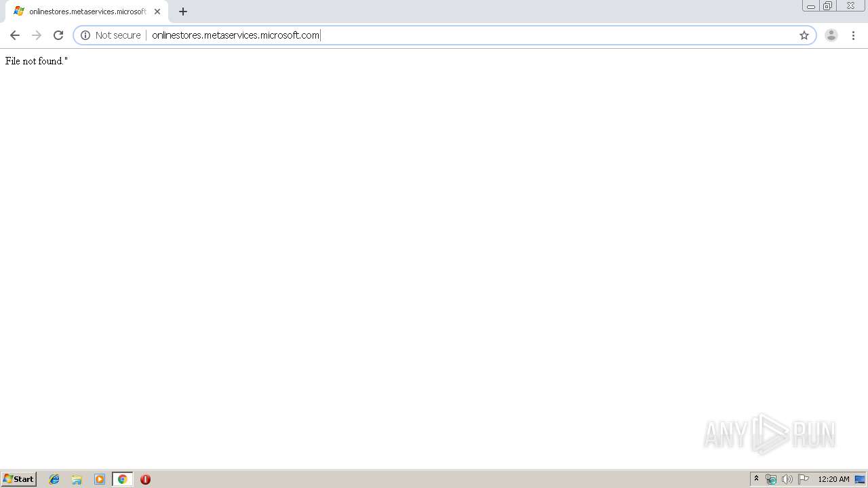Close the Chrome window
The height and width of the screenshot is (488, 868).
tap(850, 5)
